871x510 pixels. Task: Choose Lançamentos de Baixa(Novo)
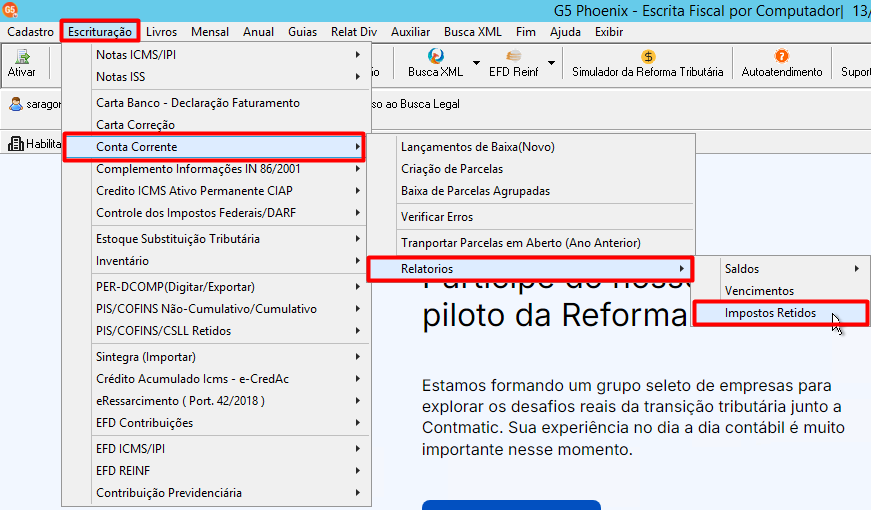(531, 147)
